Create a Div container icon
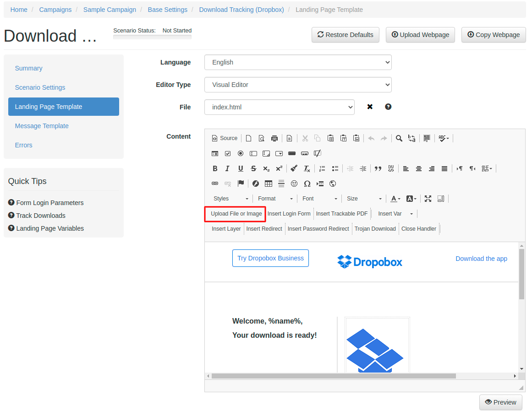532x411 pixels. (x=391, y=168)
